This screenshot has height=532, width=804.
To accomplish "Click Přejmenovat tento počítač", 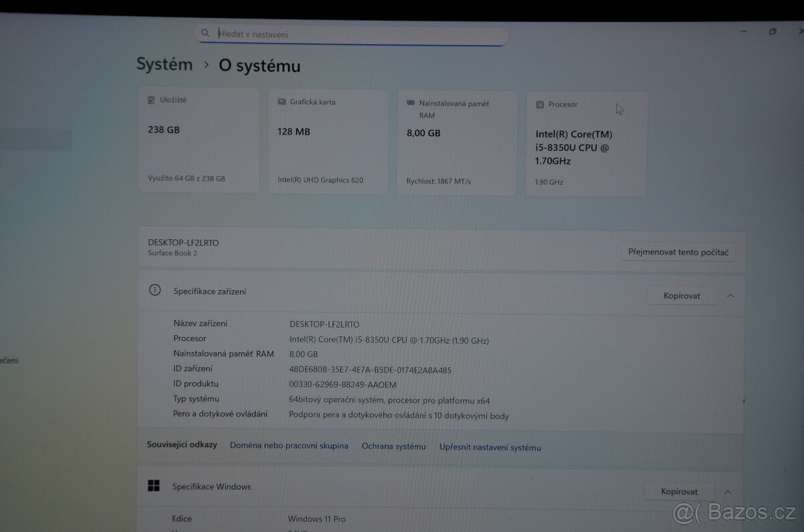I will 678,251.
